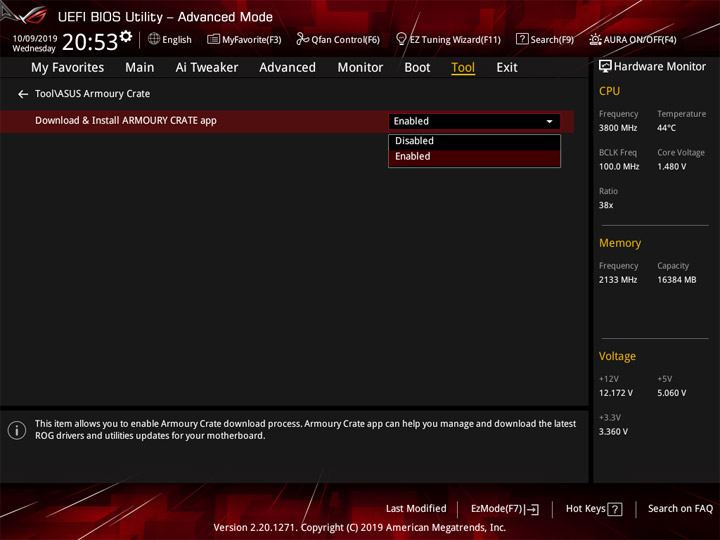This screenshot has height=540, width=720.
Task: Click the 10/09/2019 date text
Action: click(x=35, y=39)
